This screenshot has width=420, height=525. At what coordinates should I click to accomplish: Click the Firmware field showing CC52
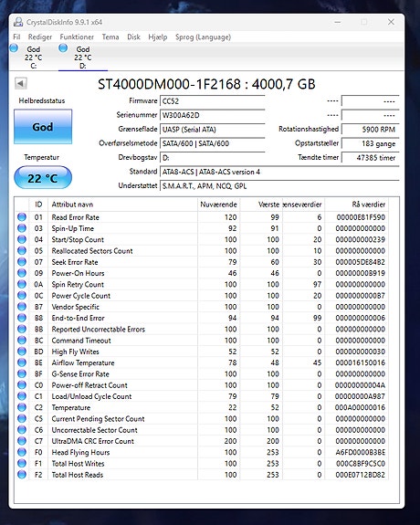click(x=213, y=101)
